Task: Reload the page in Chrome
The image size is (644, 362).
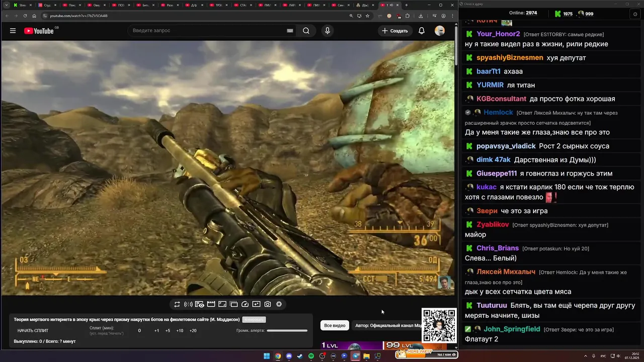Action: click(25, 16)
